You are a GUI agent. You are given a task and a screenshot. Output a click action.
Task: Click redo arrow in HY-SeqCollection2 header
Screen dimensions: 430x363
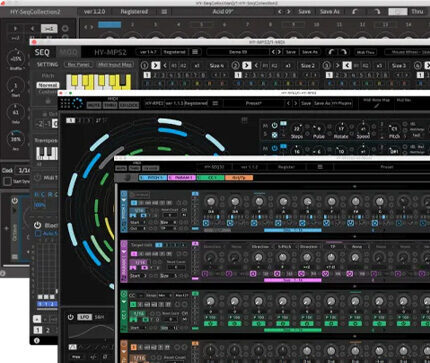pyautogui.click(x=377, y=12)
